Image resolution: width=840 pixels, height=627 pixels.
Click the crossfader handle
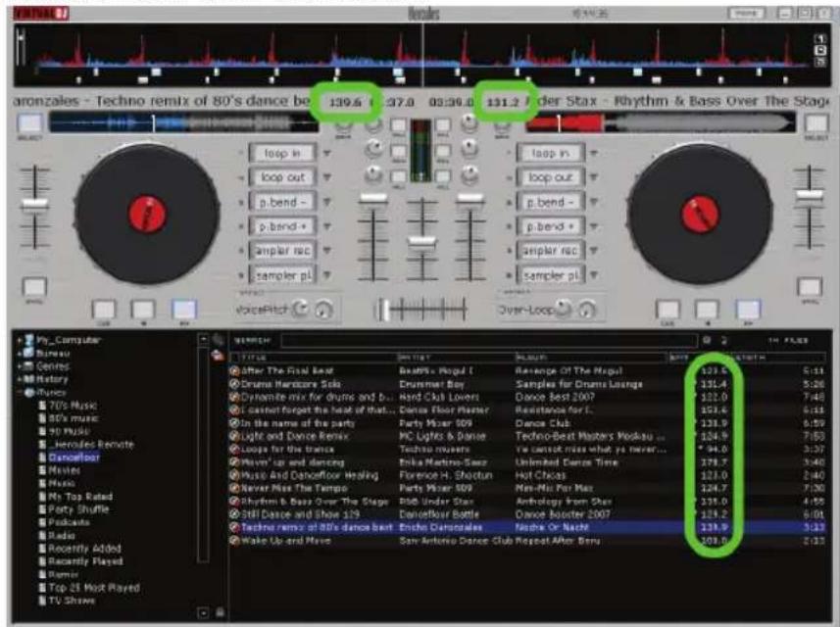(x=384, y=310)
